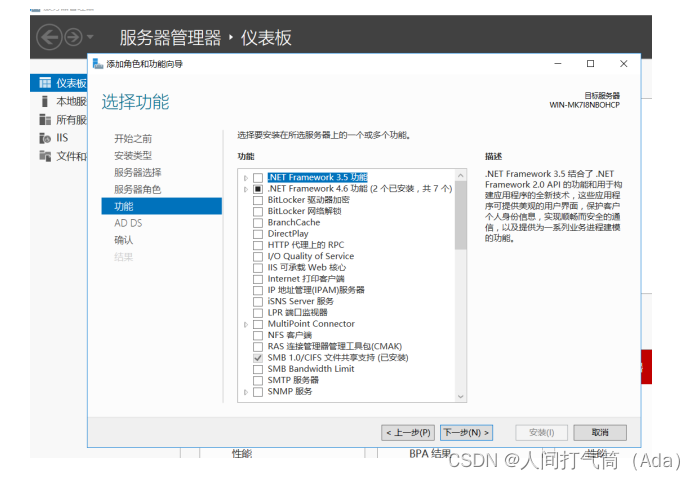The image size is (696, 480).
Task: Click the wizard icon in dialog title bar
Action: pyautogui.click(x=98, y=64)
